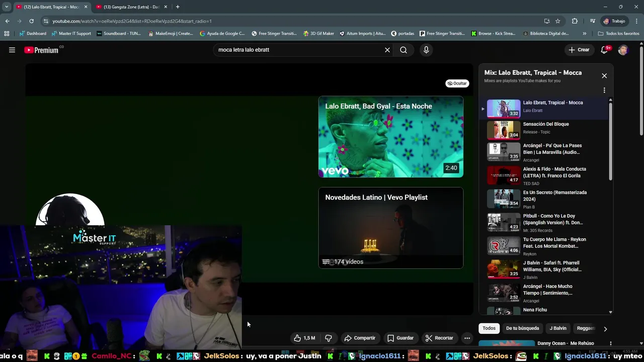Open Novedades Latino Vevo Playlist card
The image size is (644, 362).
coord(391,228)
